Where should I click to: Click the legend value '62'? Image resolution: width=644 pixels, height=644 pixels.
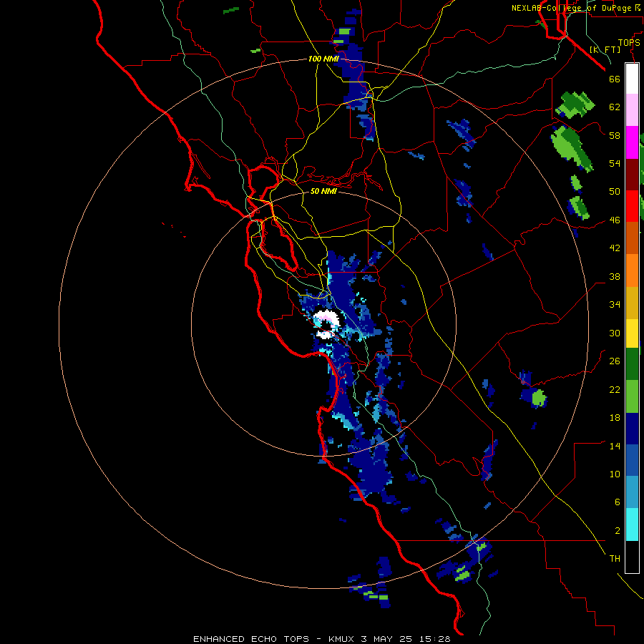[615, 107]
